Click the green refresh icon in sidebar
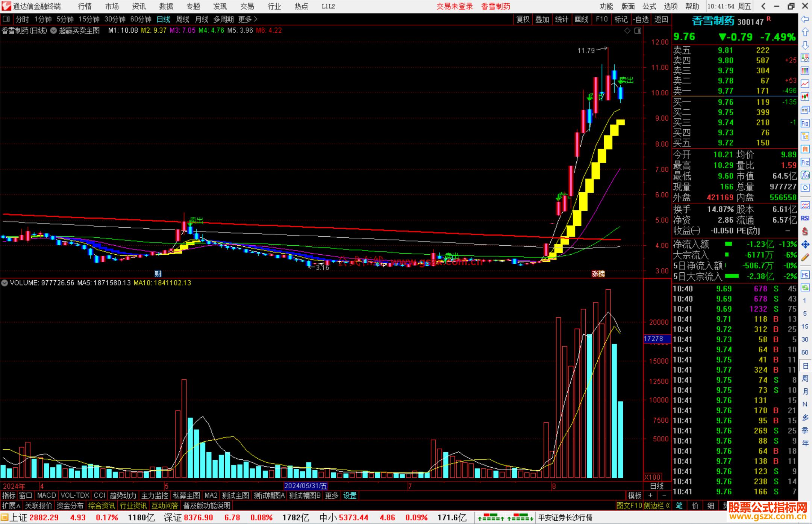The width and height of the screenshot is (812, 524). click(x=805, y=288)
